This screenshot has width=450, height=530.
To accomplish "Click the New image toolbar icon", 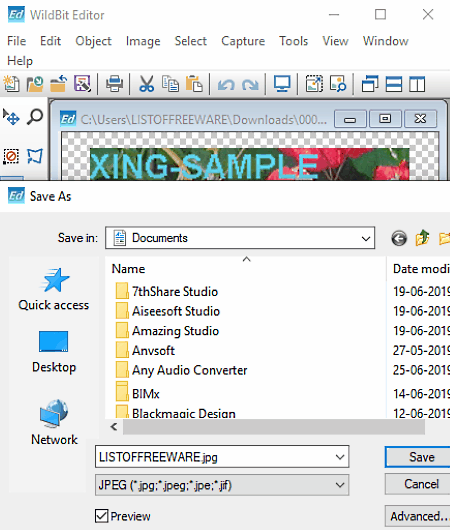I will point(12,84).
